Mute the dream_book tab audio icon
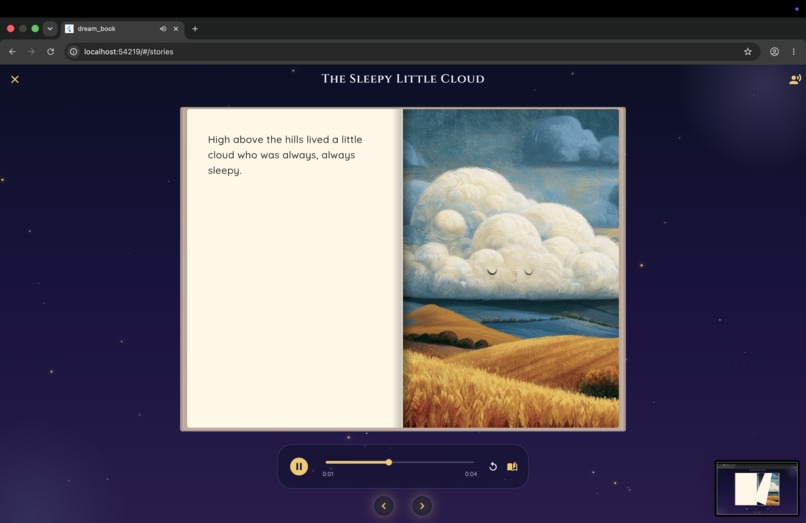Image resolution: width=806 pixels, height=523 pixels. coord(163,29)
